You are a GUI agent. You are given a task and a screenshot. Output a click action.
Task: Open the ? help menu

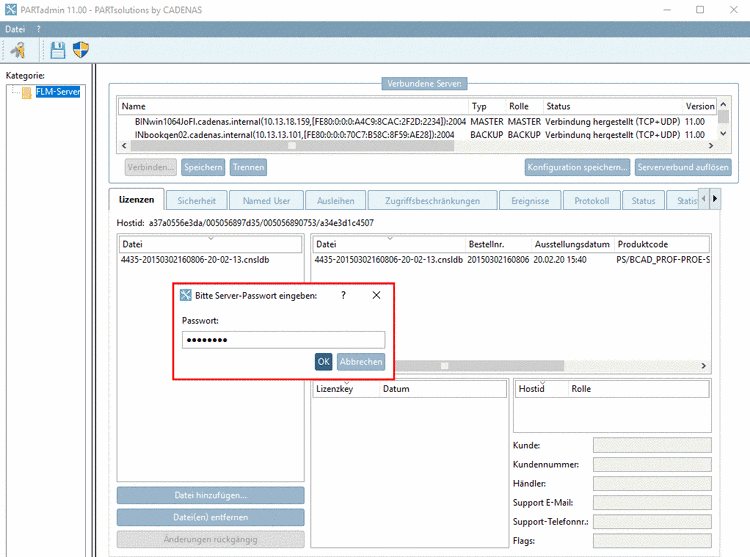click(x=39, y=29)
